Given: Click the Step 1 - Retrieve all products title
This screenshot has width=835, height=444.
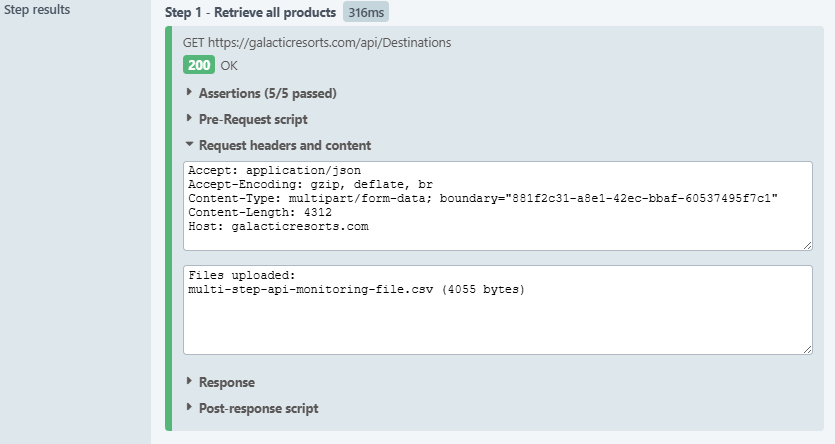Looking at the screenshot, I should point(251,12).
